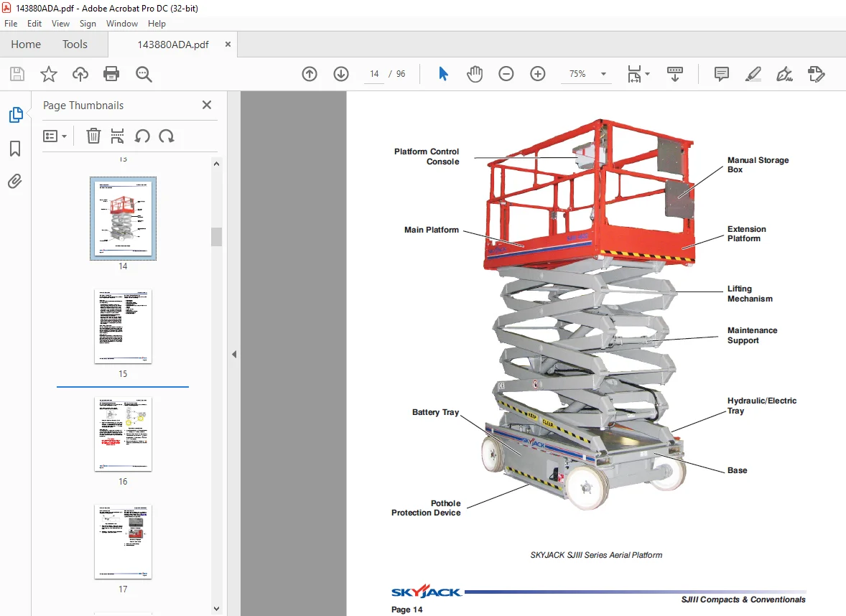Switch to the Tools tab
Image resolution: width=846 pixels, height=616 pixels.
[x=75, y=45]
